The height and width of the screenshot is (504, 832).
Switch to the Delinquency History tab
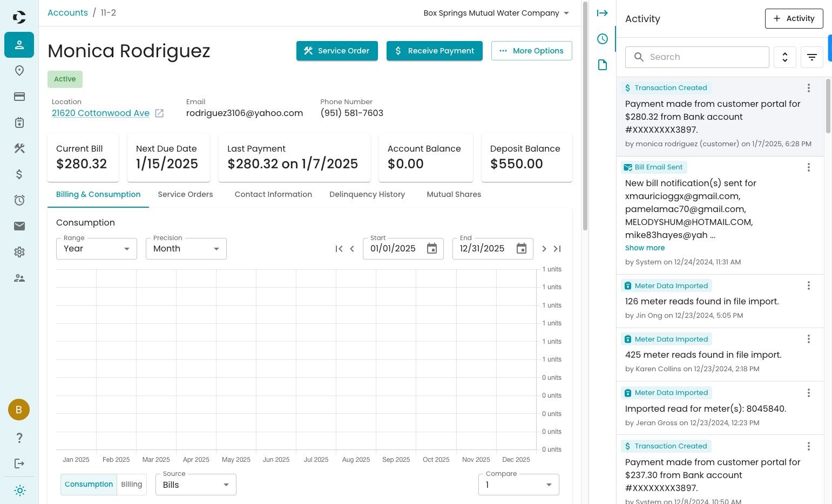click(x=367, y=194)
